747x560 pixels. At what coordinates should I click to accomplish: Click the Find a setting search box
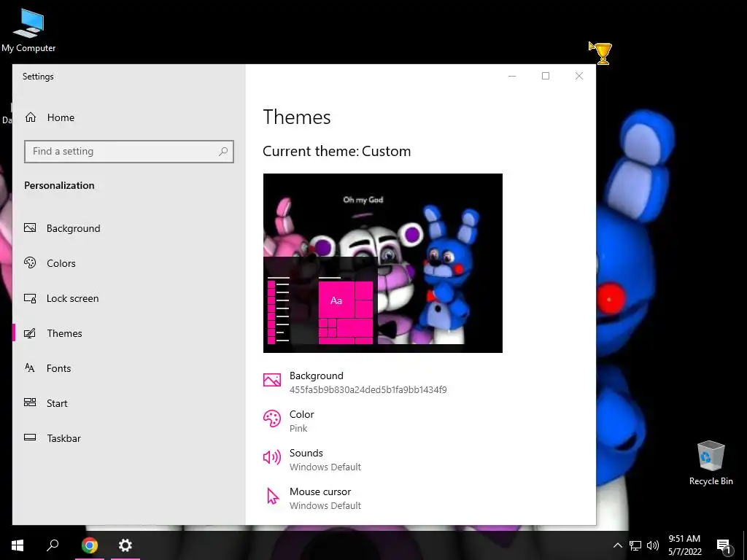tap(128, 152)
